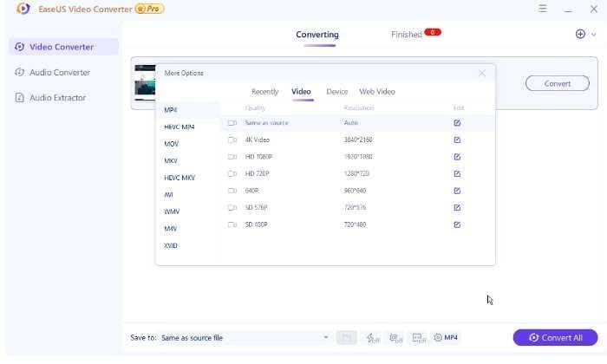Viewport: 607px width, 364px height.
Task: Click the video icon beside HD 720P
Action: tap(232, 173)
